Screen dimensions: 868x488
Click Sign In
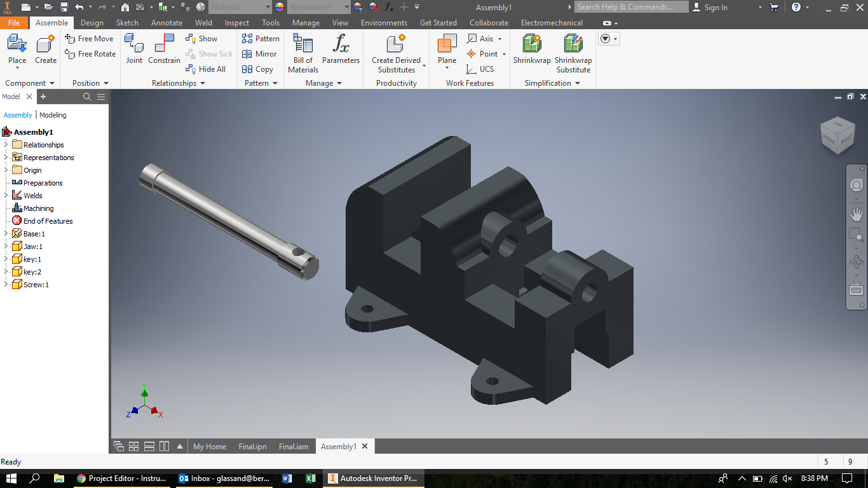(x=710, y=7)
